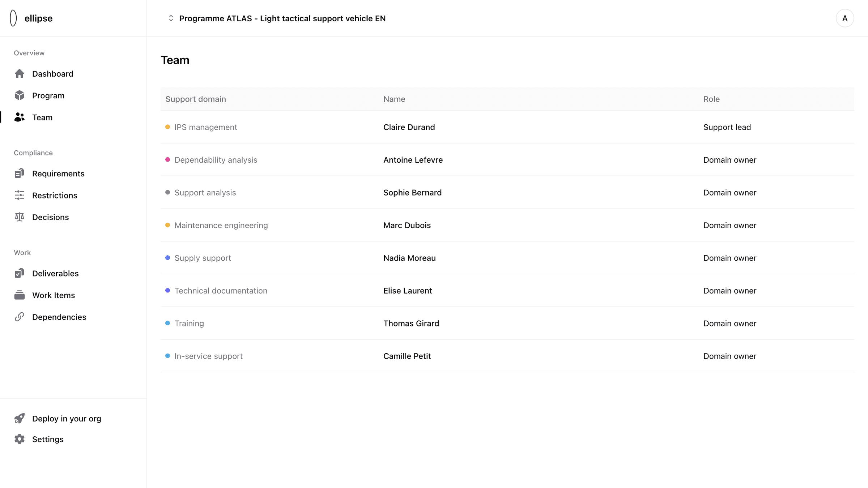Click the Restrictions sliders icon
Screen dimensions: 868x488
coord(20,195)
